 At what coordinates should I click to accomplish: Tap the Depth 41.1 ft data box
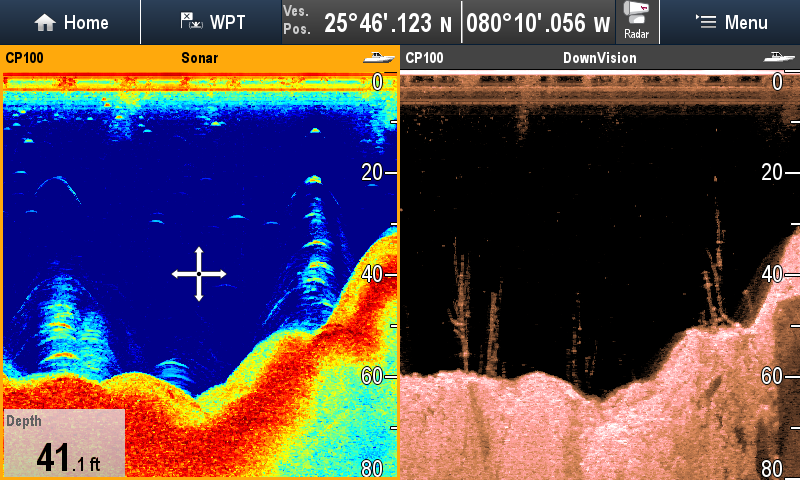64,443
